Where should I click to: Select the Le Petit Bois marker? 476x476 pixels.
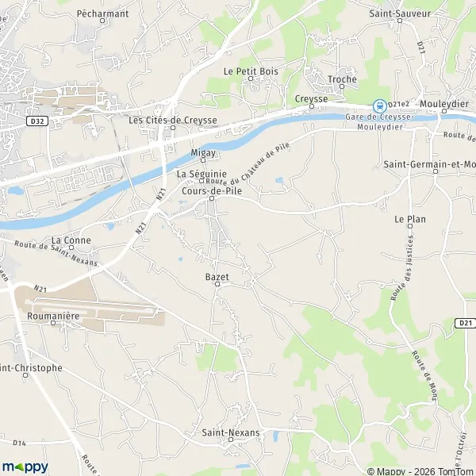click(251, 79)
